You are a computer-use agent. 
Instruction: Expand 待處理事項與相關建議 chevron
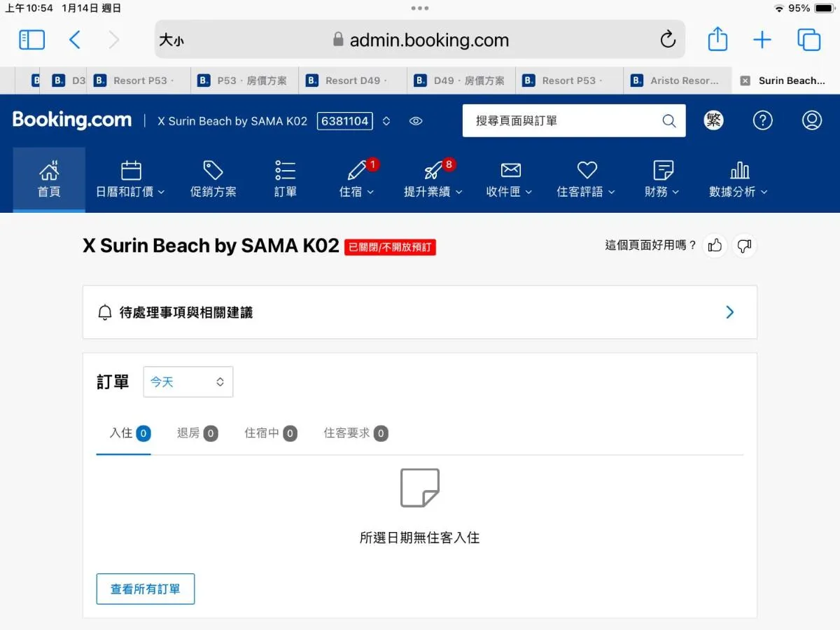729,312
